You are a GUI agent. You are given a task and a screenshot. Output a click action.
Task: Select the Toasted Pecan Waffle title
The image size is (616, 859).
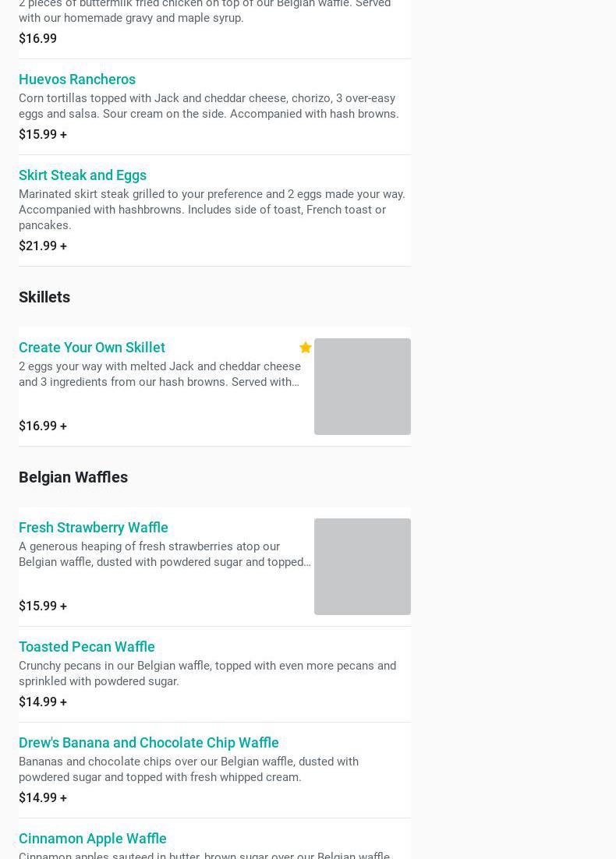[87, 647]
